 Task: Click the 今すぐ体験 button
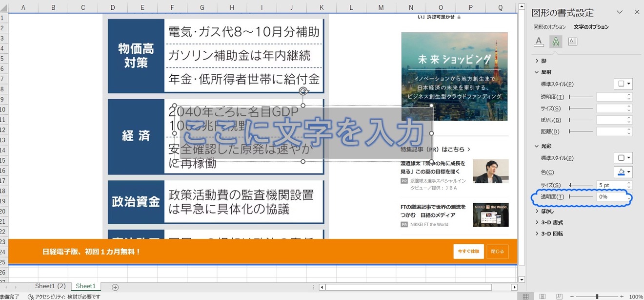[468, 252]
